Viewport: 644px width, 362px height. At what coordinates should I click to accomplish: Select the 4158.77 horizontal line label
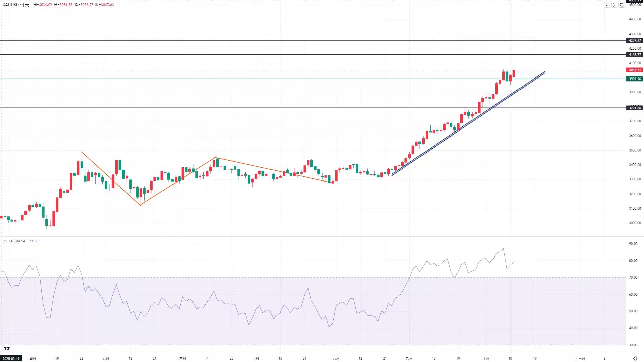click(634, 55)
